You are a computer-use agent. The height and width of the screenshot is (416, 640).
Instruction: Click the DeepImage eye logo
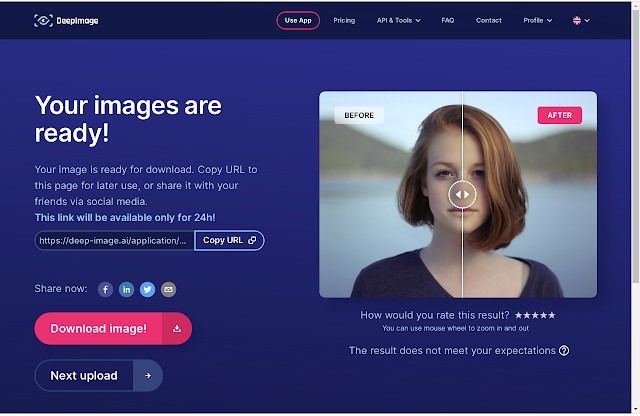point(43,20)
